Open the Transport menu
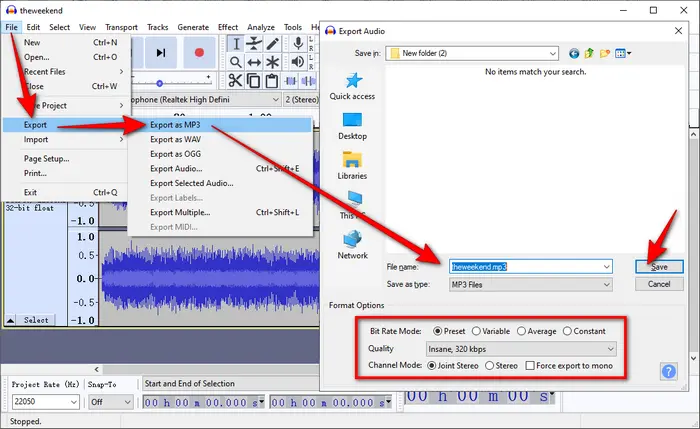The height and width of the screenshot is (429, 700). [121, 27]
